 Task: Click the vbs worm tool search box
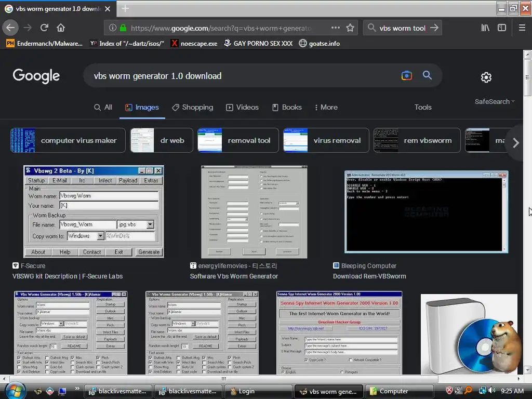pos(403,28)
